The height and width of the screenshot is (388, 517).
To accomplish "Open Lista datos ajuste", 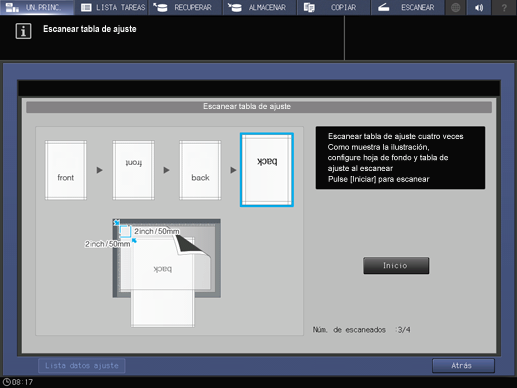I will (82, 366).
